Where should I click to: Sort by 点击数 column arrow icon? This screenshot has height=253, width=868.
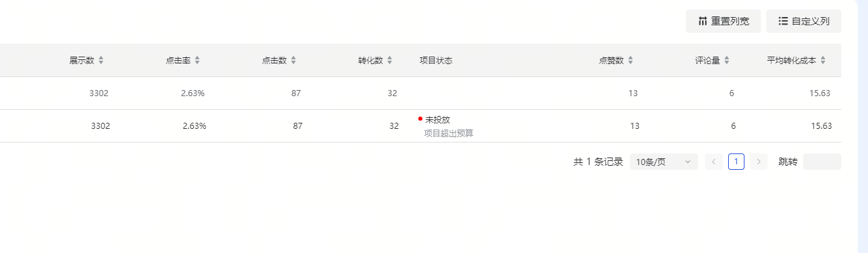(293, 60)
